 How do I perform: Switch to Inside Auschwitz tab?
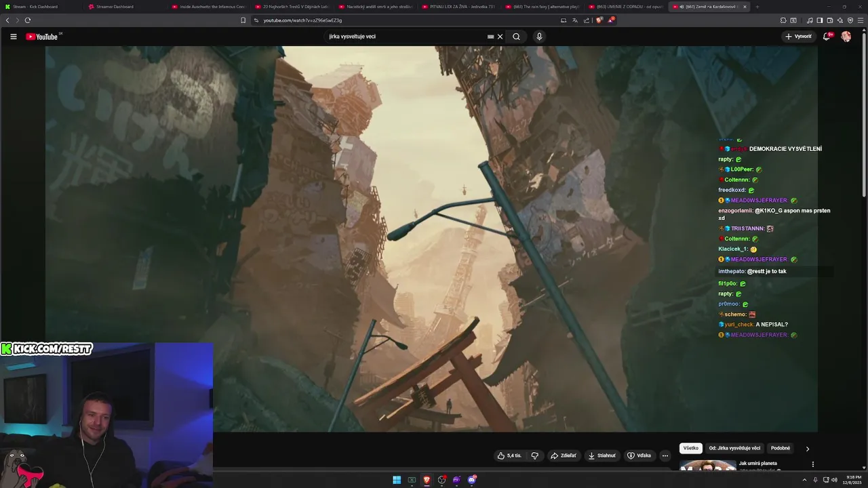[x=209, y=7]
